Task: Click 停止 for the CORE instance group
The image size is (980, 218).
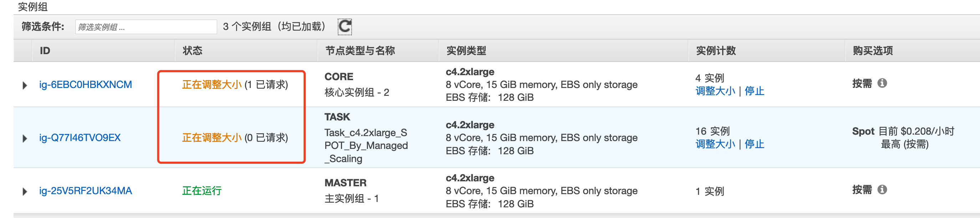Action: click(754, 91)
